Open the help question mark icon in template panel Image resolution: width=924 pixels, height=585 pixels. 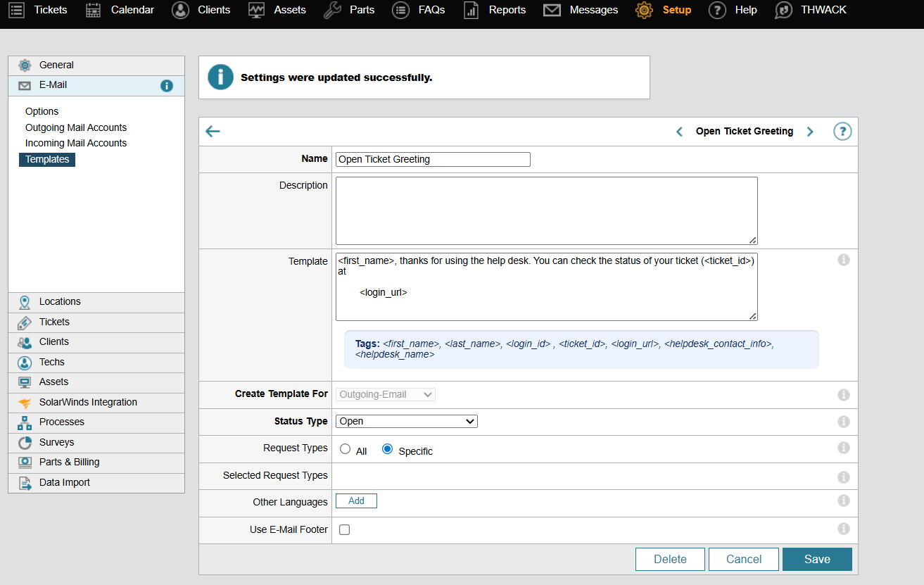point(842,132)
